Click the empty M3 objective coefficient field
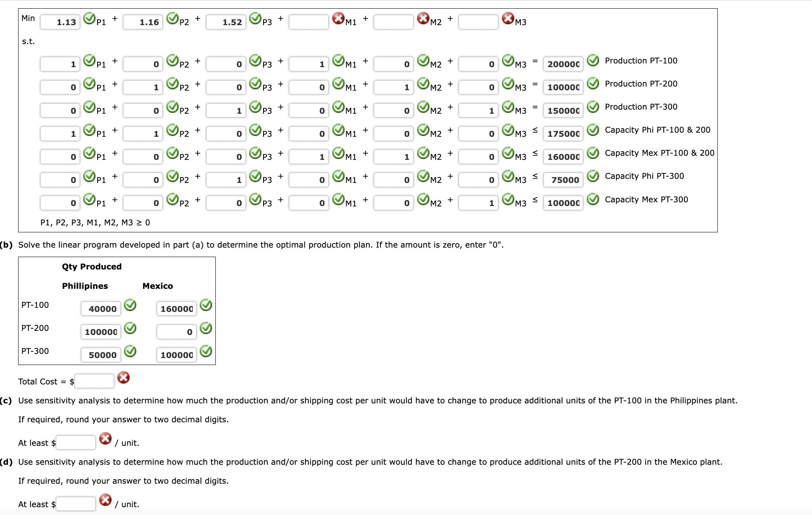 click(x=478, y=22)
